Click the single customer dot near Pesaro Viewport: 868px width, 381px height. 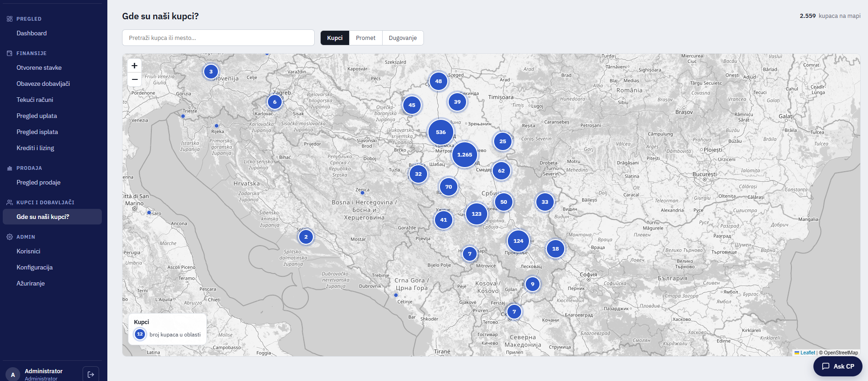(x=149, y=213)
